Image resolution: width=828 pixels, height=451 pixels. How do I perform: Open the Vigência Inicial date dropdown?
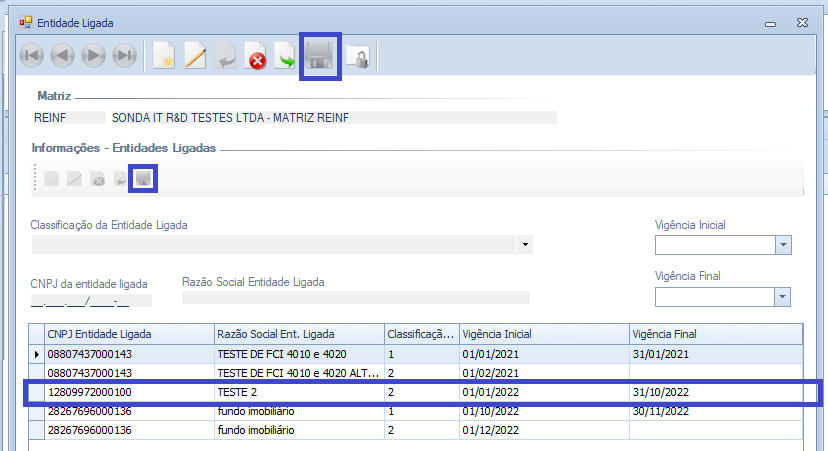(x=782, y=245)
